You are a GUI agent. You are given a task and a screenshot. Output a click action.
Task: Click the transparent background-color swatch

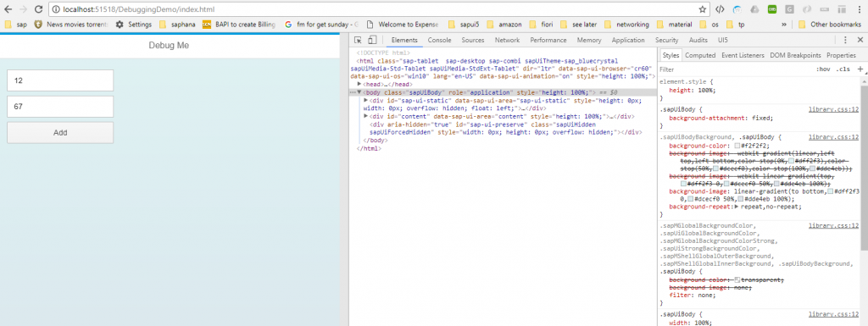coord(737,280)
